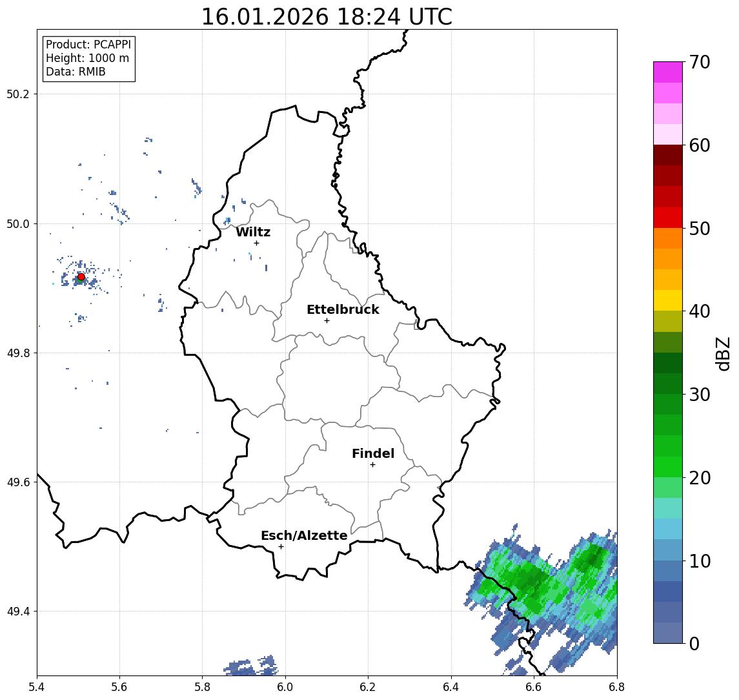This screenshot has height=700, width=739.
Task: Pick the bright red swatch above 50 dBZ
Action: (x=668, y=218)
